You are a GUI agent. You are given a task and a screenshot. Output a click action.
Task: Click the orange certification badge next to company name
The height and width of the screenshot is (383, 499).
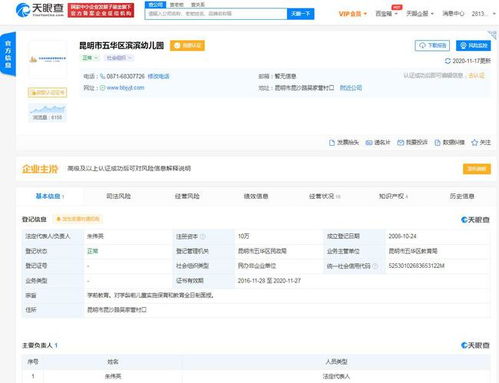point(187,46)
